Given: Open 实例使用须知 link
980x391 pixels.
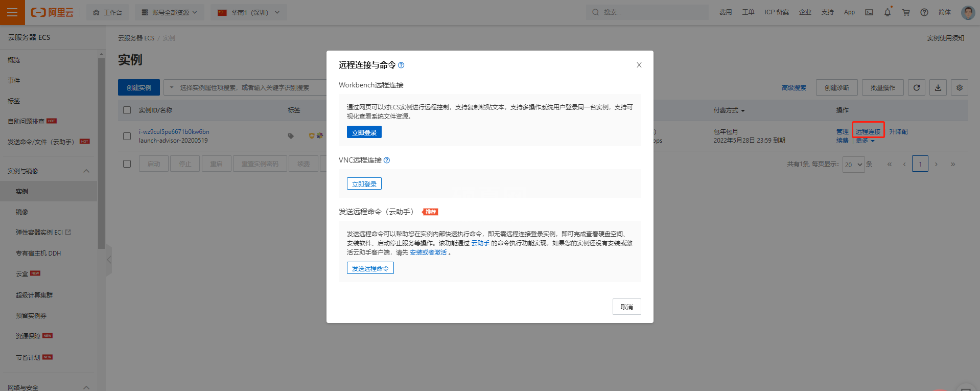Looking at the screenshot, I should (x=946, y=38).
